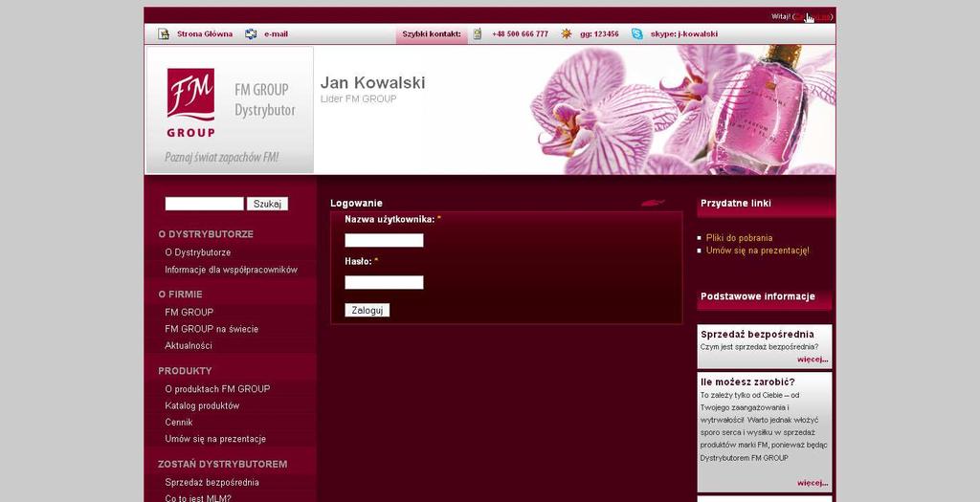This screenshot has height=502, width=980.
Task: Click PRODUKTY section header
Action: tap(185, 371)
